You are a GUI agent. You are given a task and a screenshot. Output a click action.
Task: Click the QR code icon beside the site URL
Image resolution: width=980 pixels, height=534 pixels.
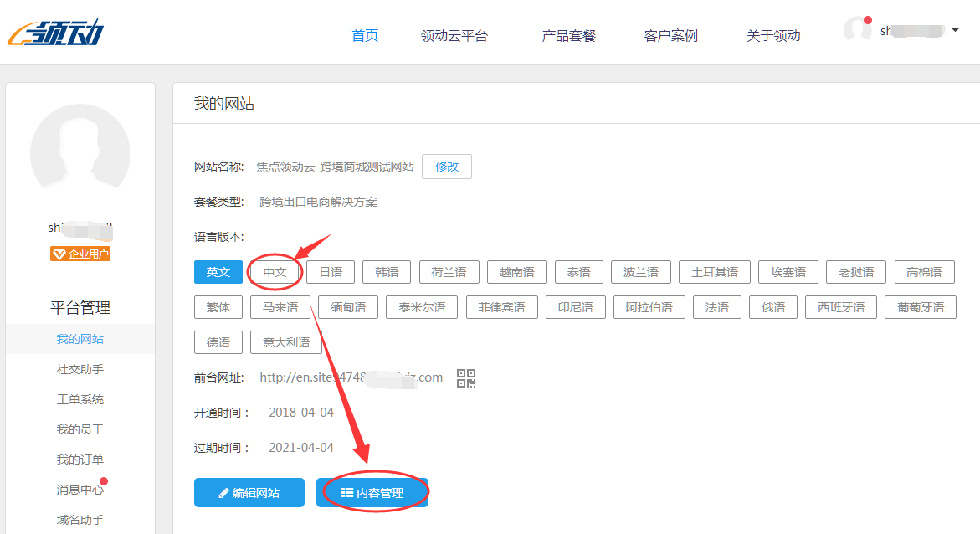tap(466, 377)
